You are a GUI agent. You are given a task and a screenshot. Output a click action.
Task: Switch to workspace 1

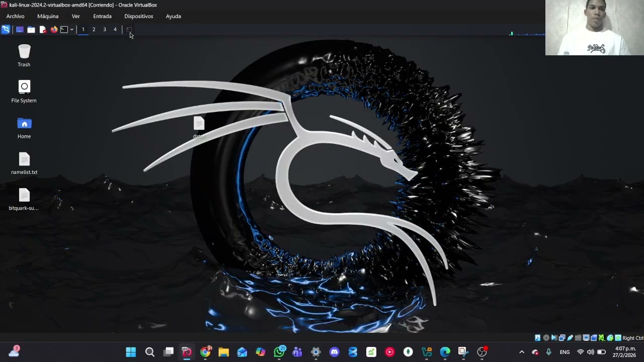(83, 30)
